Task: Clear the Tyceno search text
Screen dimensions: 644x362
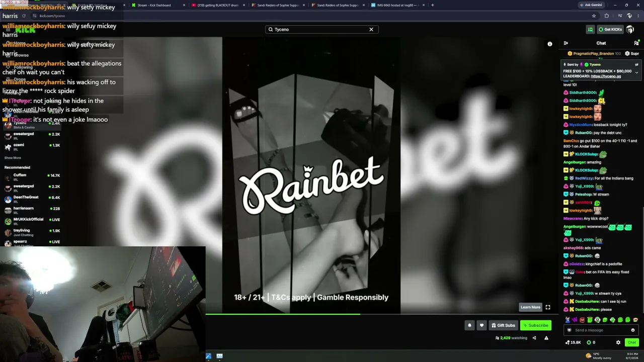Action: (371, 29)
